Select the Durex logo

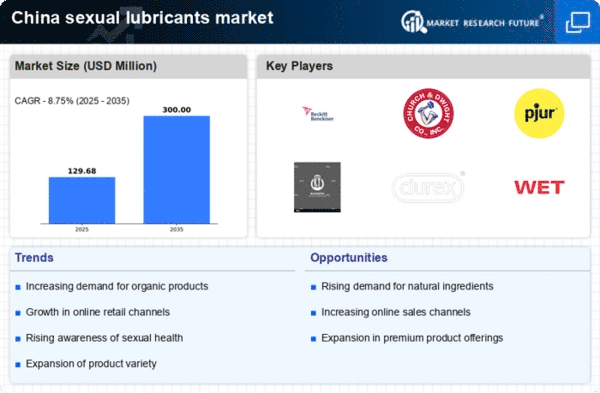(x=429, y=187)
